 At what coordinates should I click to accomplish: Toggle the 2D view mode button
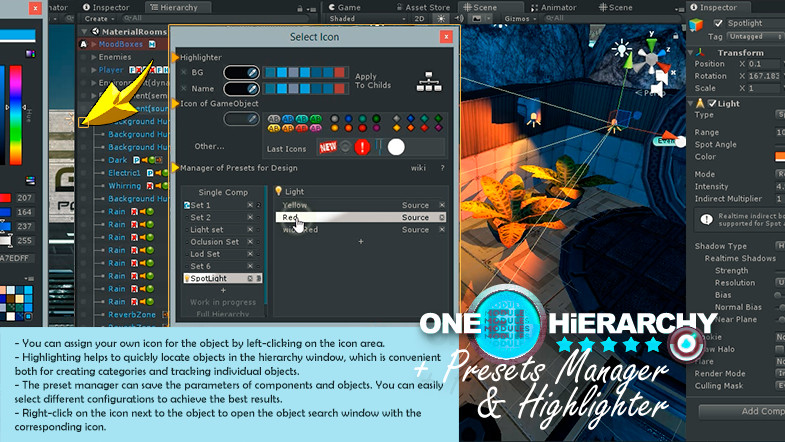pos(420,19)
